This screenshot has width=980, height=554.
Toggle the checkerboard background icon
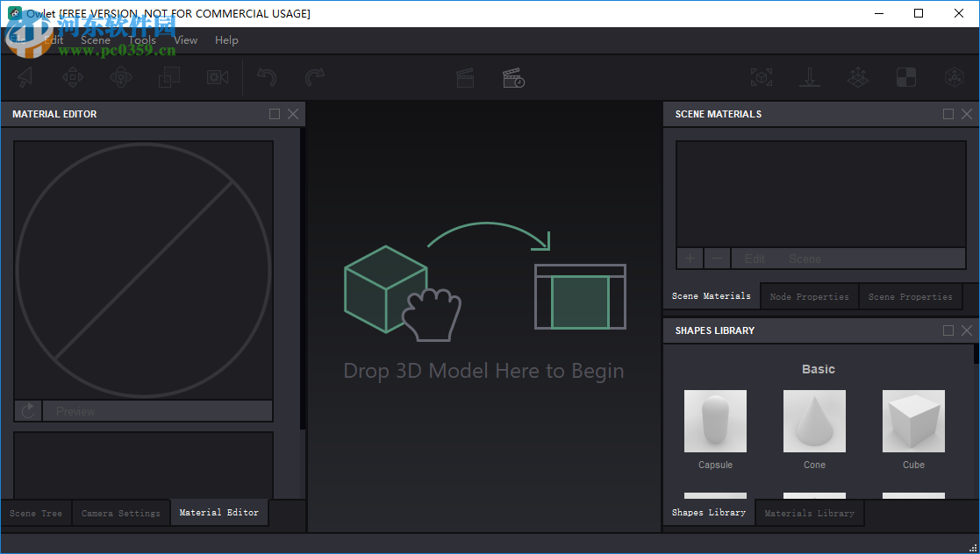pyautogui.click(x=905, y=77)
